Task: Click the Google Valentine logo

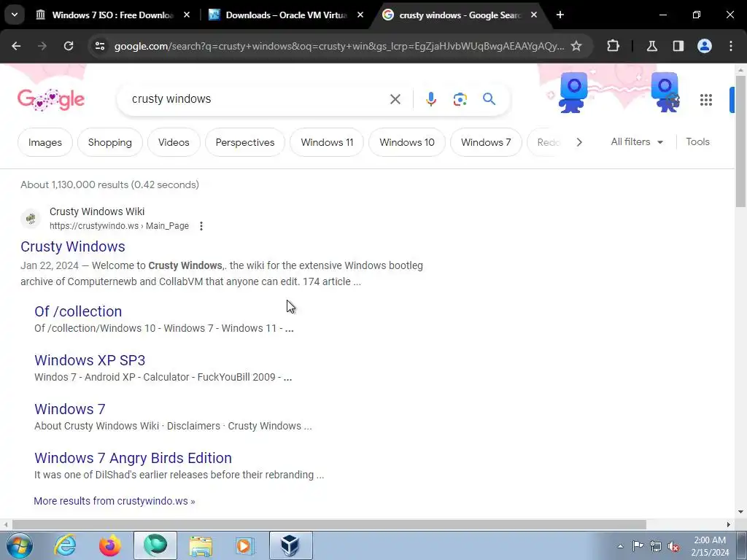Action: (x=51, y=99)
